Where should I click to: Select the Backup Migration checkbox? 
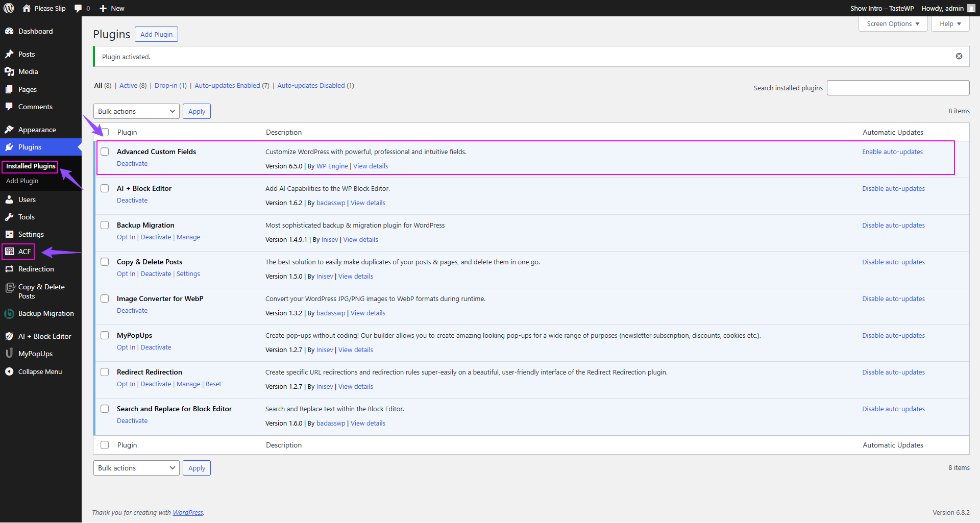coord(105,225)
